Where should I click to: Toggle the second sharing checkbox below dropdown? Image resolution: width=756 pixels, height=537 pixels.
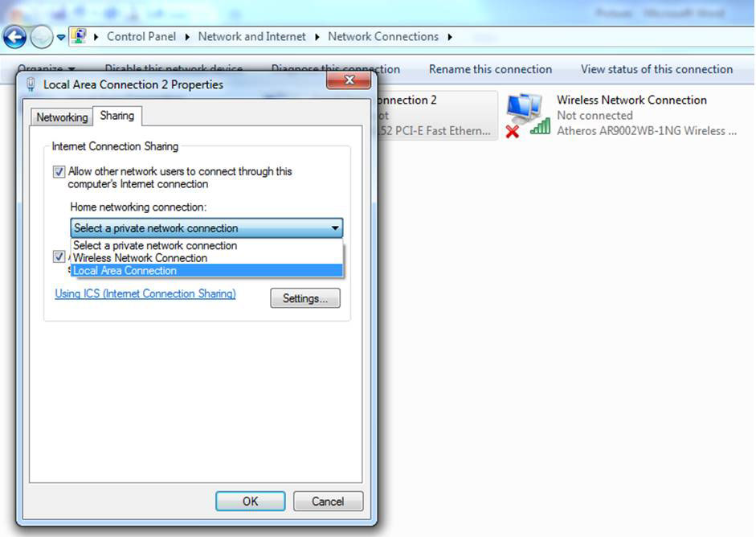point(59,256)
